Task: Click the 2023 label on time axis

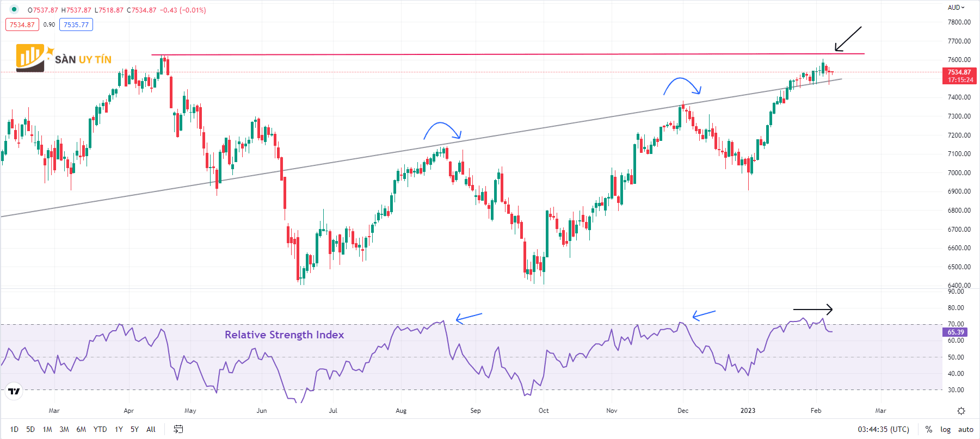Action: (x=748, y=411)
